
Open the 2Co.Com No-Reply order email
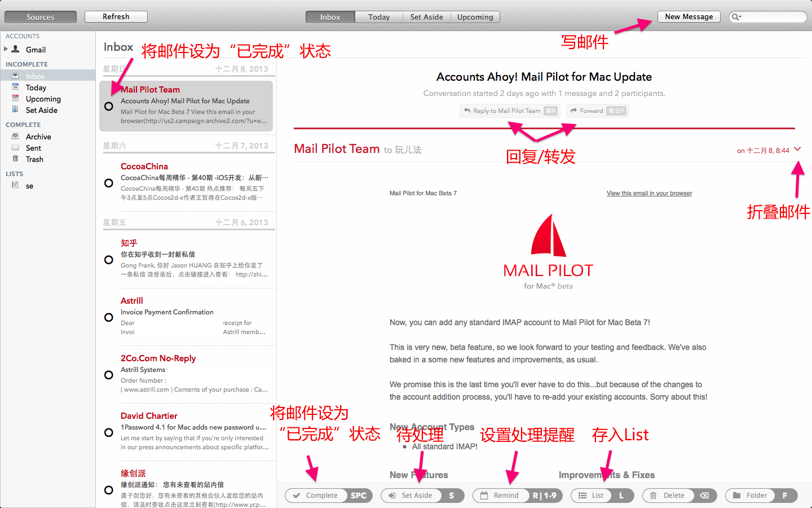[x=186, y=374]
